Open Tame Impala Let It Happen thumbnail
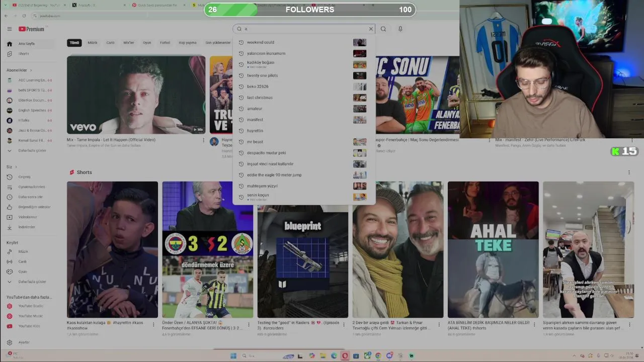The width and height of the screenshot is (644, 362). (136, 95)
